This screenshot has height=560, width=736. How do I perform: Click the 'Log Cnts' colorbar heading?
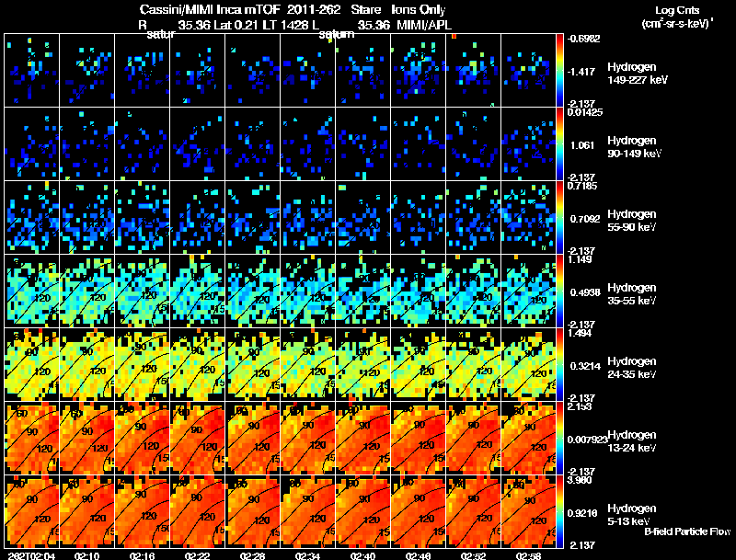pos(677,10)
